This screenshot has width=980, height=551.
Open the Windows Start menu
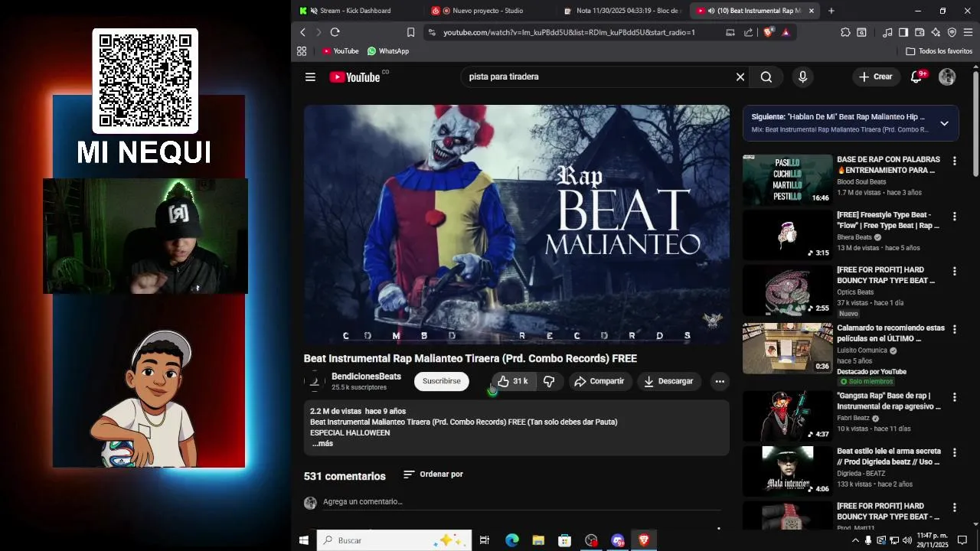tap(304, 540)
